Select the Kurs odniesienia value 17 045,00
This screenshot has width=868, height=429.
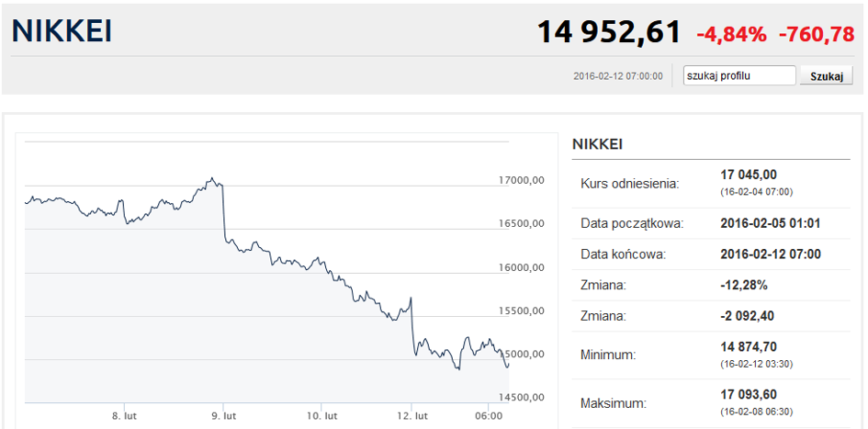coord(750,175)
